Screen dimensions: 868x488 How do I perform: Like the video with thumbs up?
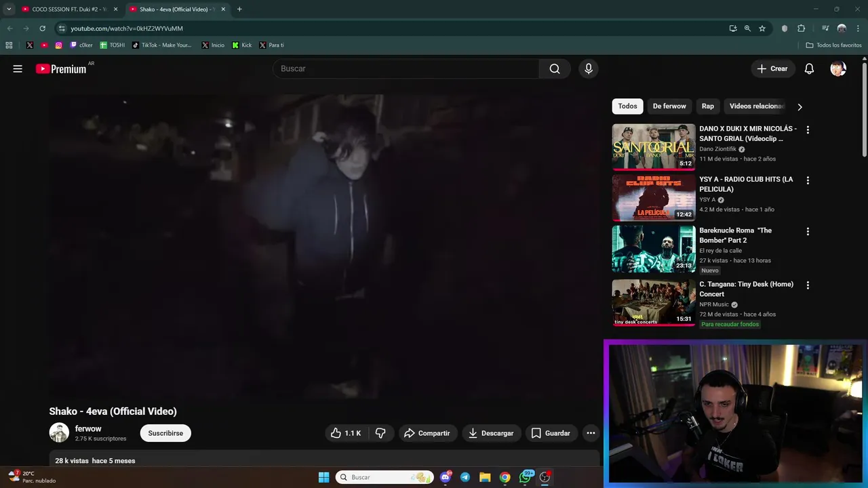(x=345, y=433)
